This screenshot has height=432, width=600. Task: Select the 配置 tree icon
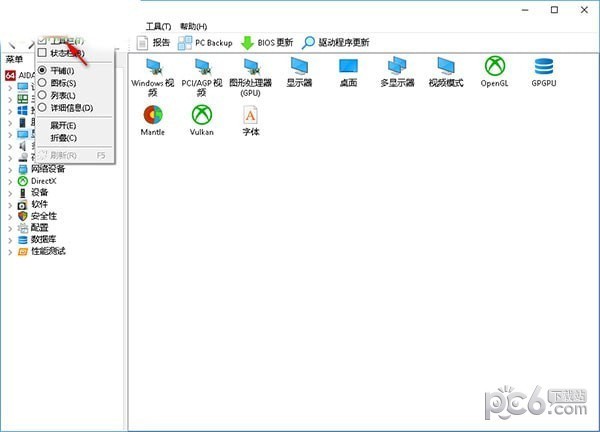[23, 228]
